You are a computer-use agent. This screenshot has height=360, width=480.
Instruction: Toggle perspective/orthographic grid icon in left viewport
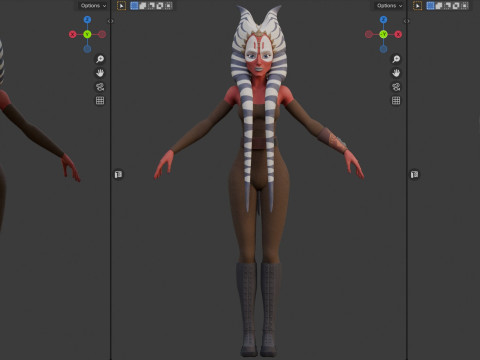tap(100, 101)
